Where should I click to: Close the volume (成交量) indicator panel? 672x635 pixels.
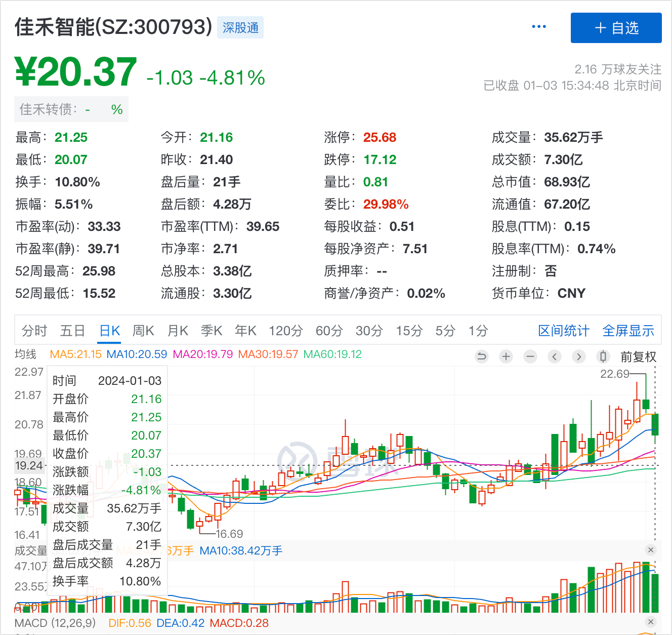651,550
